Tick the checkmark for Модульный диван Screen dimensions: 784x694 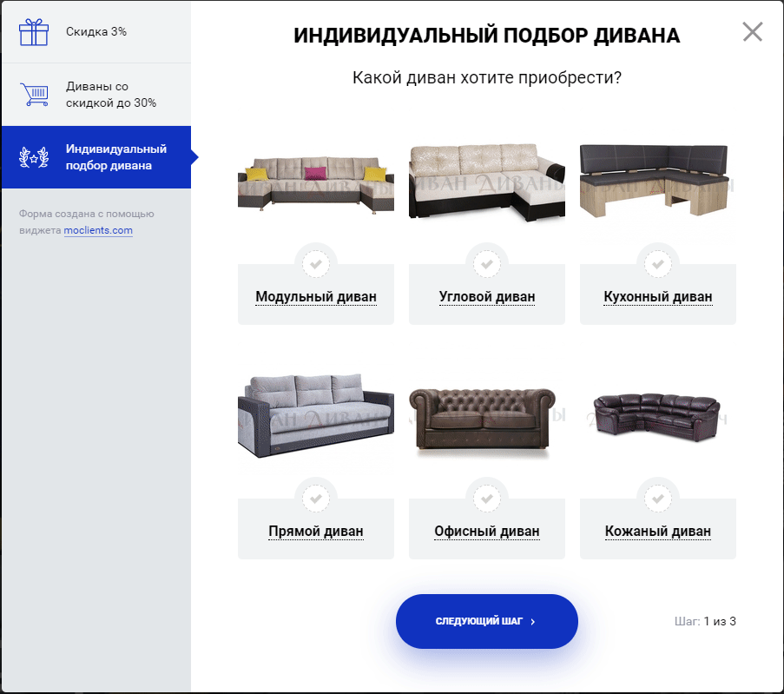pyautogui.click(x=316, y=264)
